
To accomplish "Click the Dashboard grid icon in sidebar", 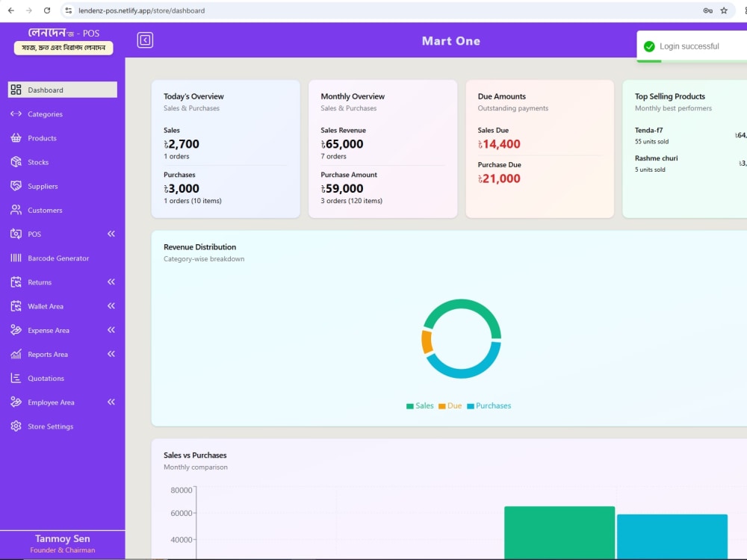I will [x=16, y=90].
